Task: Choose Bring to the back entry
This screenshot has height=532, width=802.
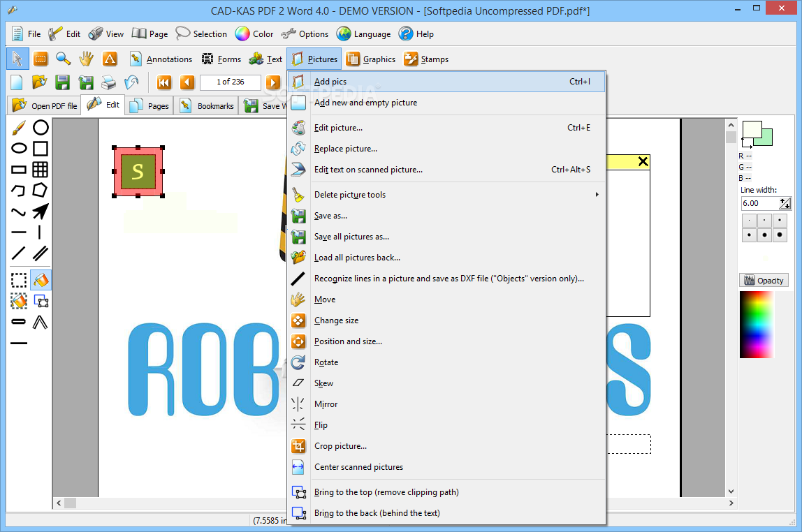Action: click(x=446, y=513)
